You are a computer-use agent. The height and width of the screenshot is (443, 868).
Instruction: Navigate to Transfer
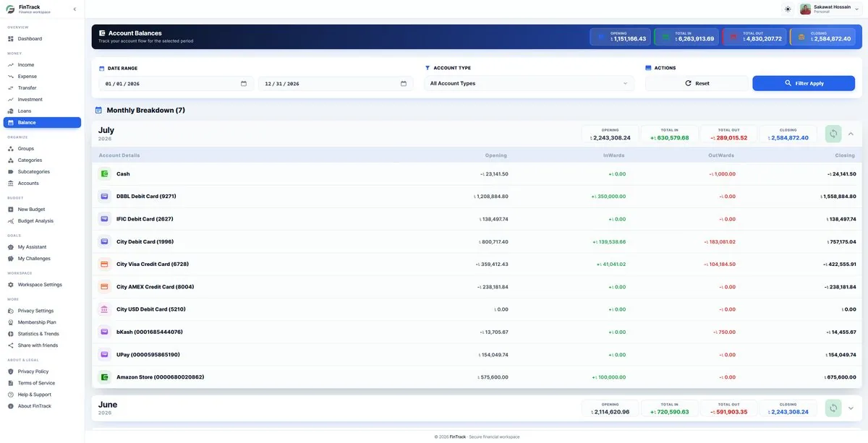tap(42, 88)
